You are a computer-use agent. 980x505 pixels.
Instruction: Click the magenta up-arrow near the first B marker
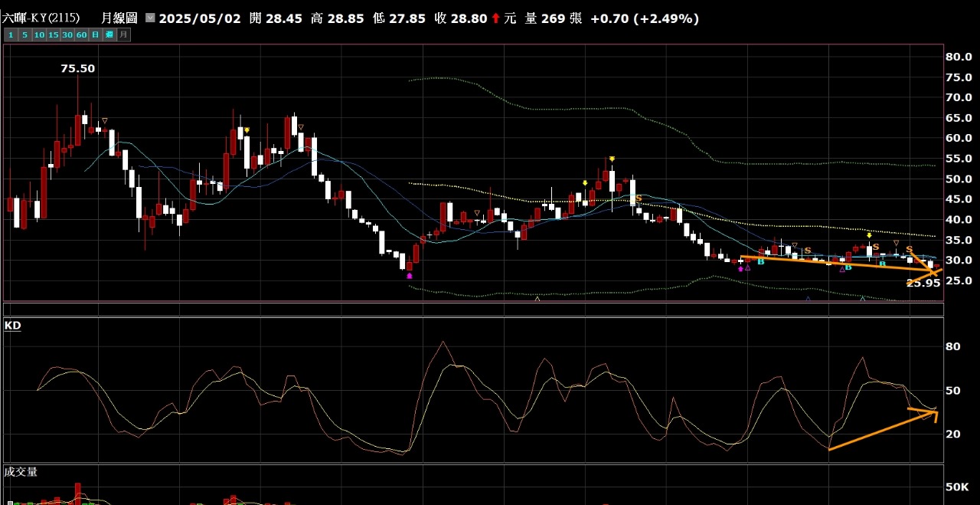(x=740, y=269)
